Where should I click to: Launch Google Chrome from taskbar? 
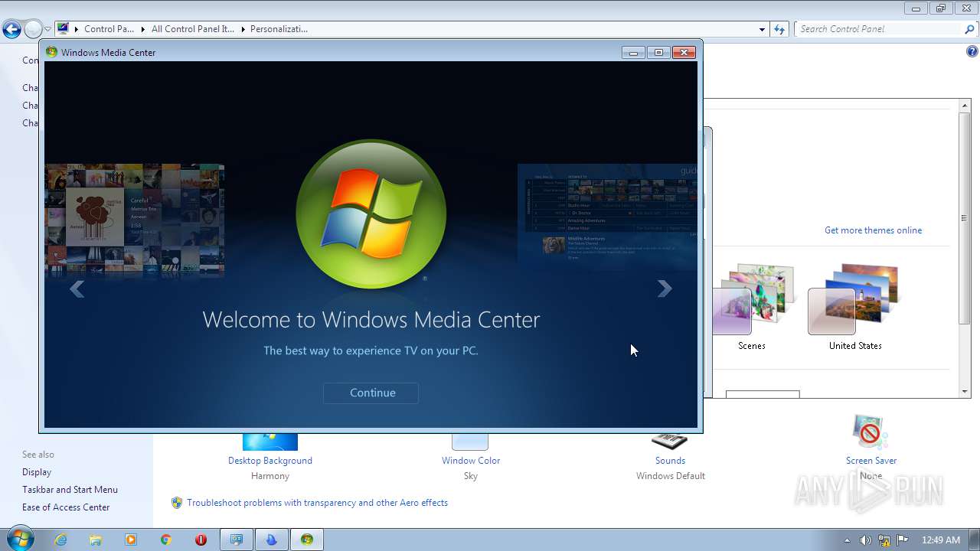[166, 540]
